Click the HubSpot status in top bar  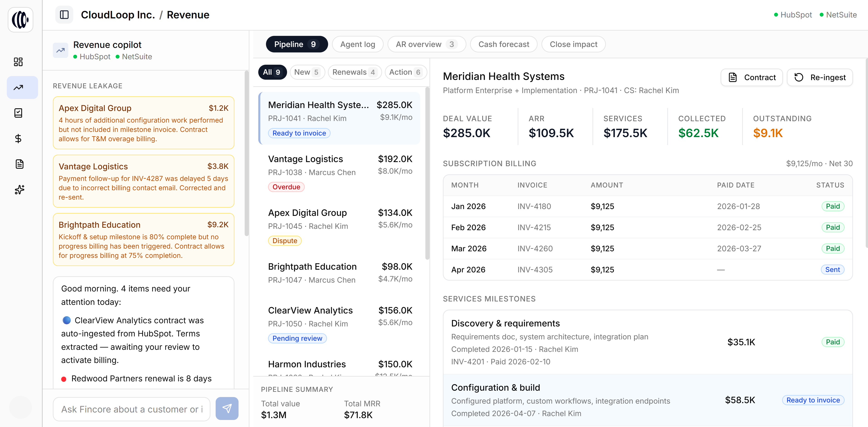(x=792, y=15)
